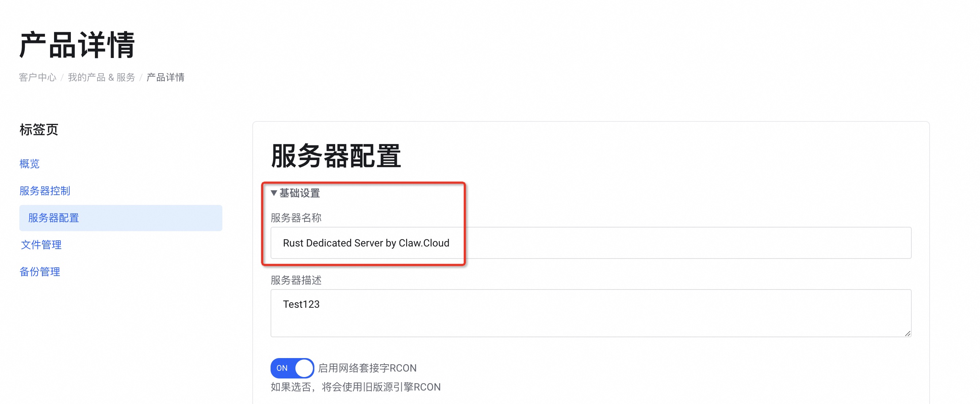980x404 pixels.
Task: Click the large 产品详情 page heading
Action: (77, 45)
